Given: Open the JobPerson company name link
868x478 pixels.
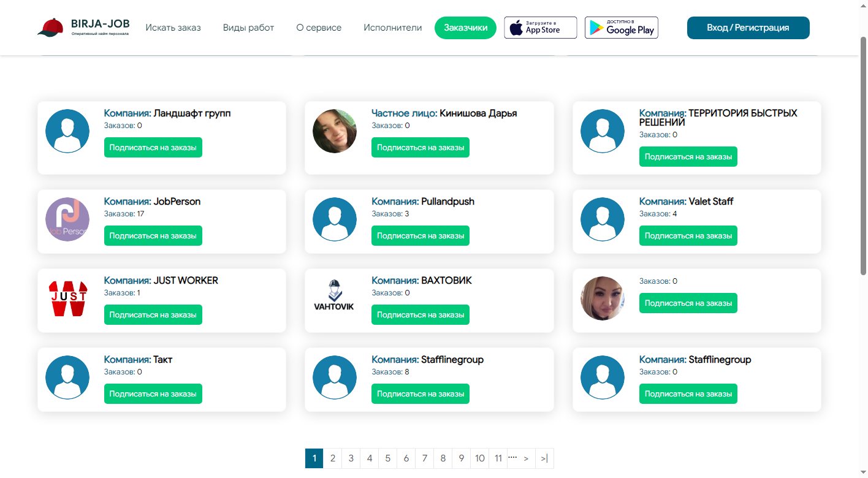Looking at the screenshot, I should pos(177,202).
